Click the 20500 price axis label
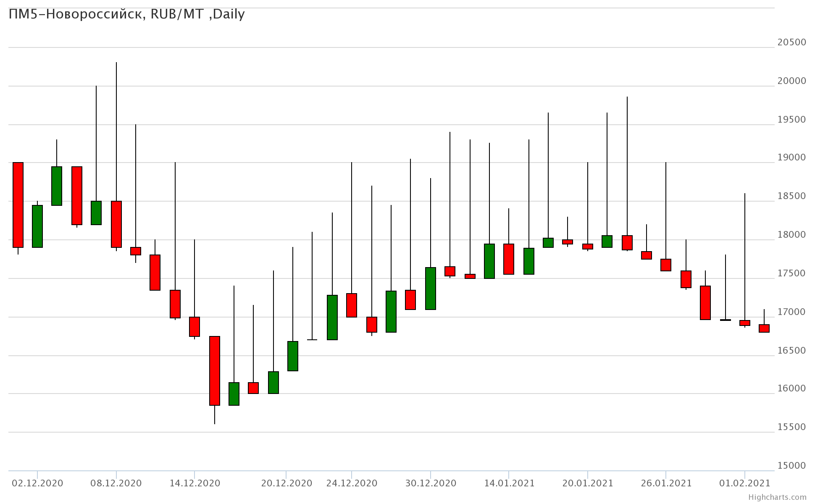Screen dimensions: 815x504 791,42
